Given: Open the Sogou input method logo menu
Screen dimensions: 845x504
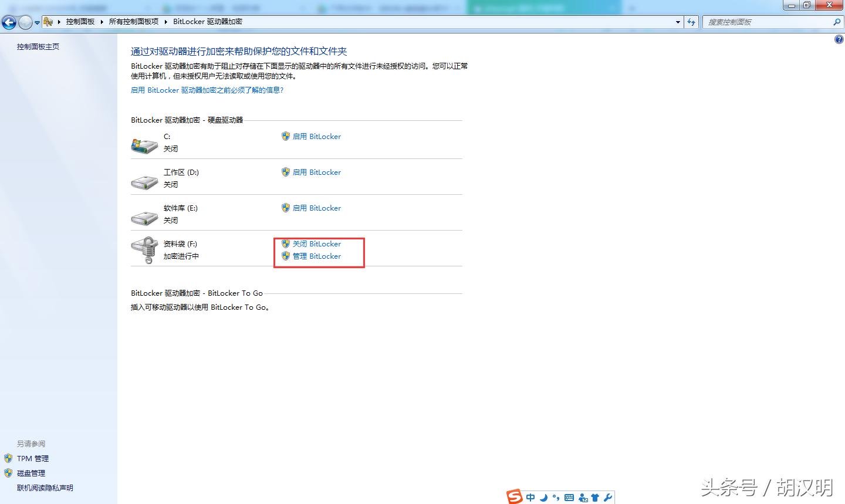Looking at the screenshot, I should [514, 496].
